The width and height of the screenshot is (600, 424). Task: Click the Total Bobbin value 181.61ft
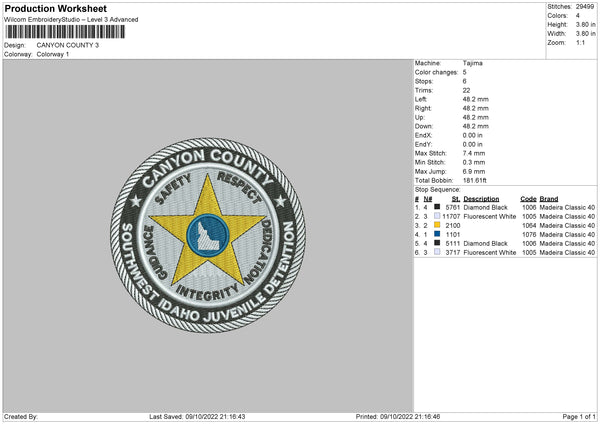tap(474, 180)
